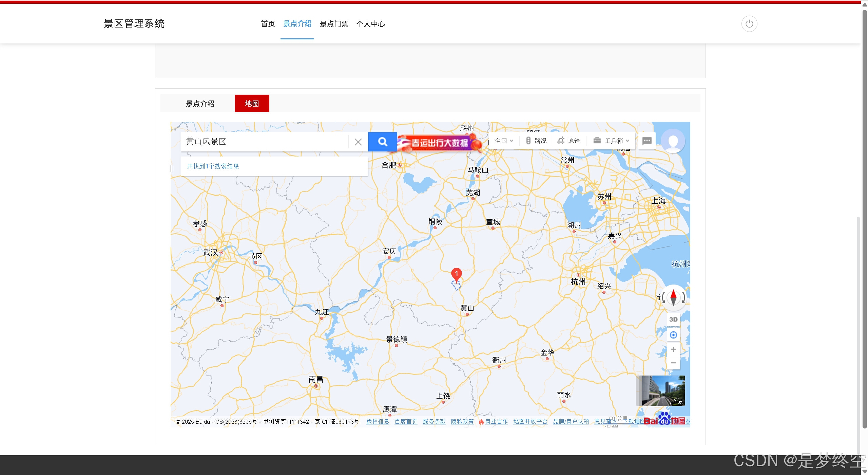The width and height of the screenshot is (868, 475).
Task: Open the 隐私政策 link
Action: point(462,421)
